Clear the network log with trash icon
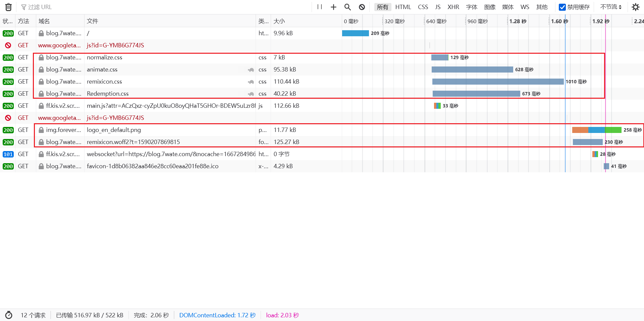 tap(8, 7)
